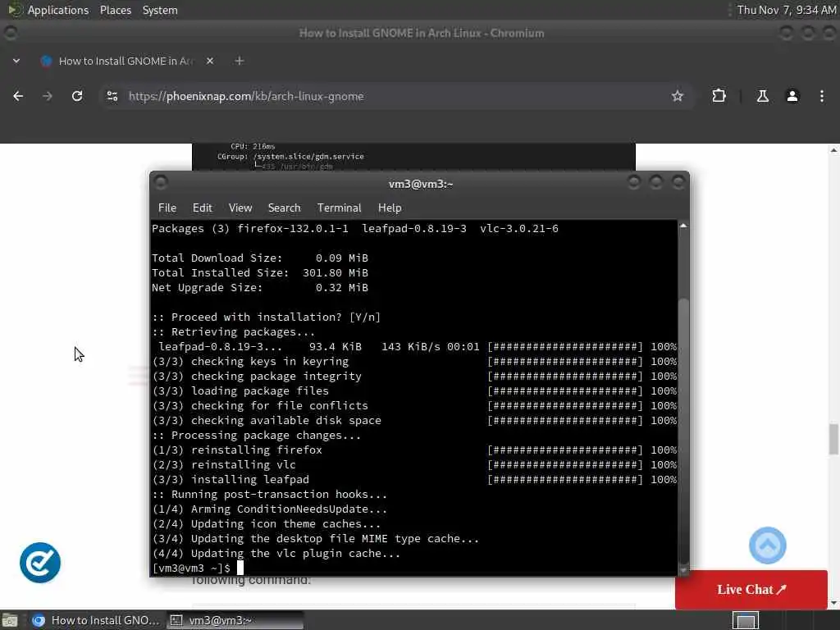This screenshot has height=630, width=840.
Task: Open the terminal Search menu
Action: click(x=284, y=208)
